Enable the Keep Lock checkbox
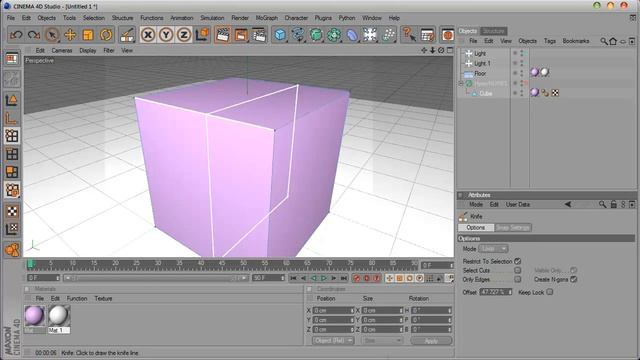The height and width of the screenshot is (360, 640). pyautogui.click(x=550, y=292)
